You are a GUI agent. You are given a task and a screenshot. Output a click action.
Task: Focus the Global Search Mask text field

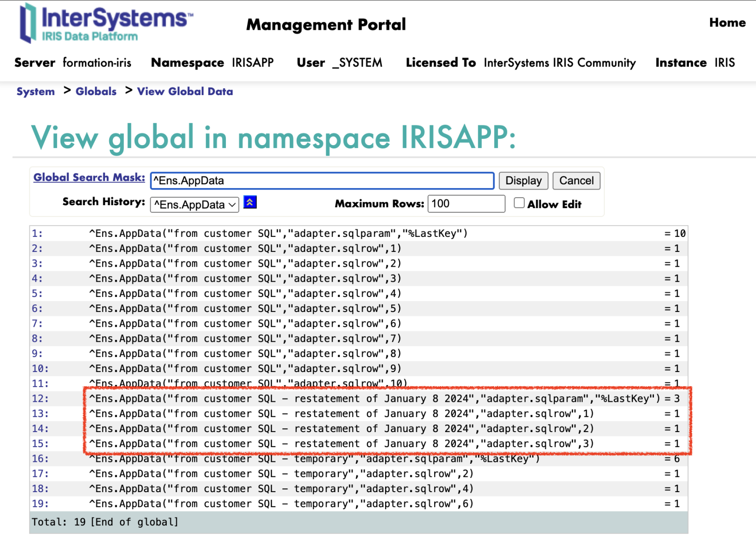322,181
